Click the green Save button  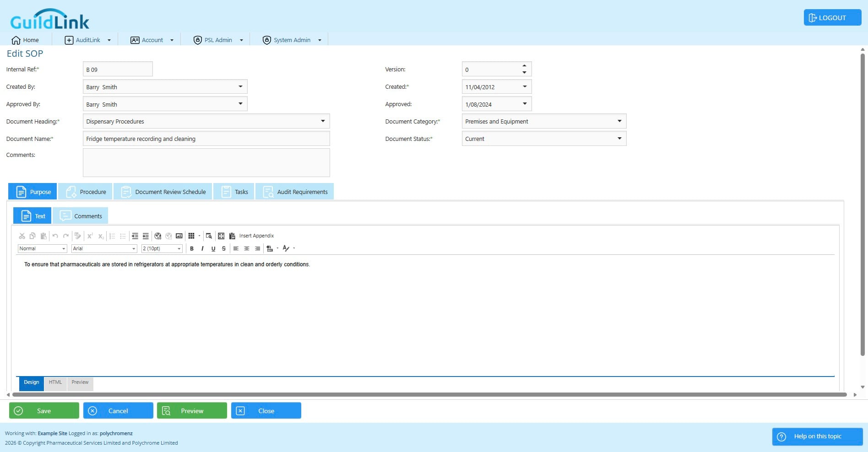point(44,411)
